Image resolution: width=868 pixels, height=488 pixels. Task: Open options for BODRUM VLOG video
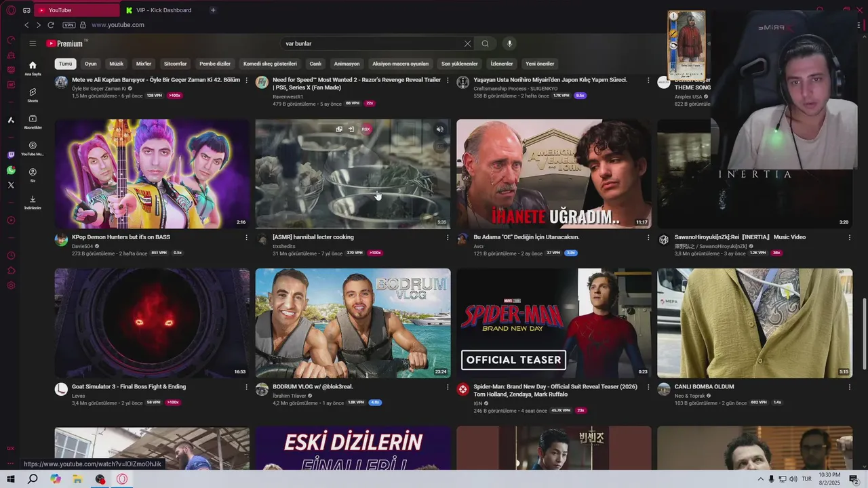pyautogui.click(x=448, y=387)
